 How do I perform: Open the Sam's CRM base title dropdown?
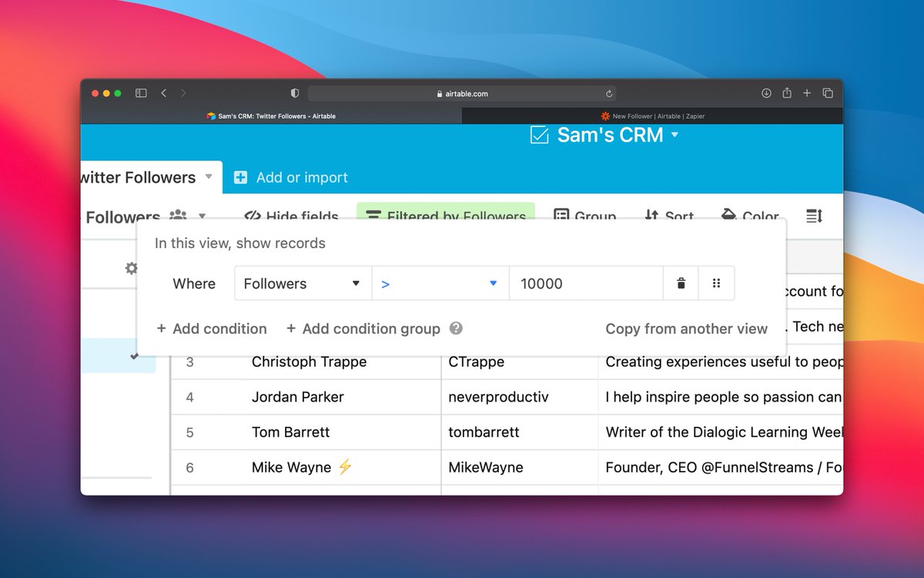(x=675, y=135)
